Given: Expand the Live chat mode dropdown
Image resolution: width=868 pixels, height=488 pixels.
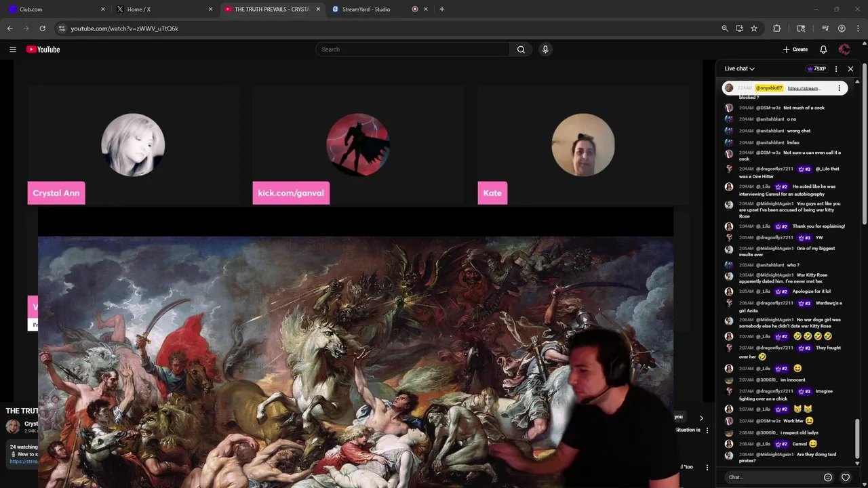Looking at the screenshot, I should click(739, 68).
